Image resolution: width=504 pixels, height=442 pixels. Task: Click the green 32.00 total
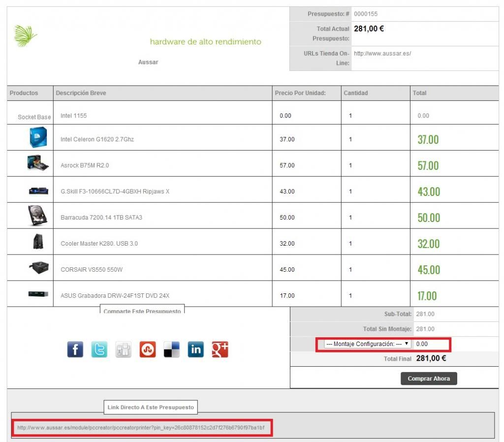pyautogui.click(x=429, y=244)
